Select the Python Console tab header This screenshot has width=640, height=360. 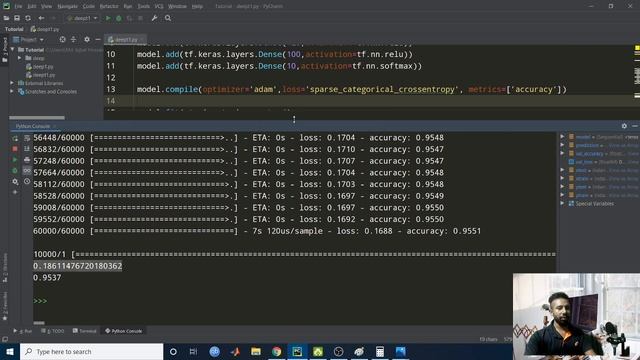coord(33,126)
